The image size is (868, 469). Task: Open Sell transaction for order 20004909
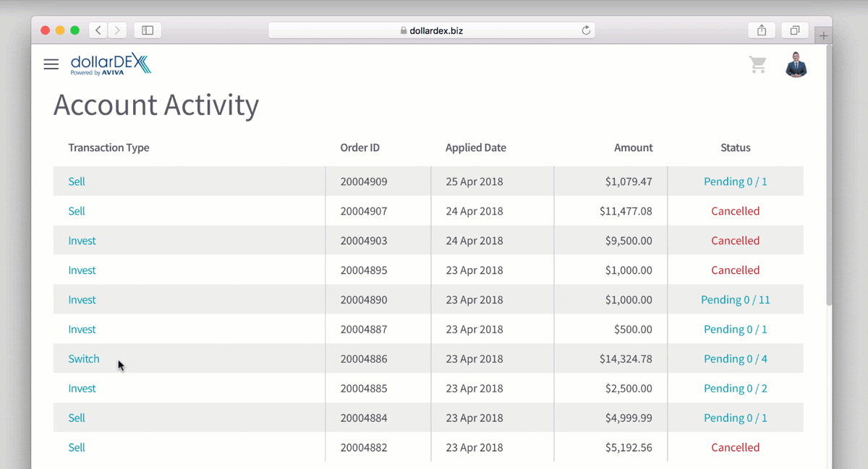(77, 181)
